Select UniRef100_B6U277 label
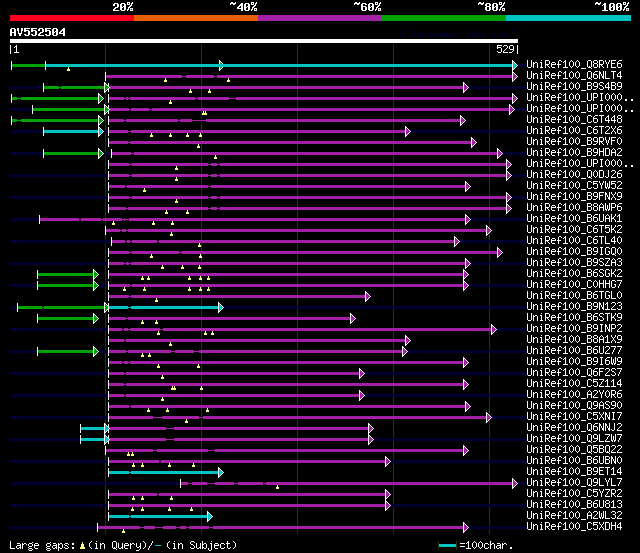This screenshot has width=640, height=553. 574,351
